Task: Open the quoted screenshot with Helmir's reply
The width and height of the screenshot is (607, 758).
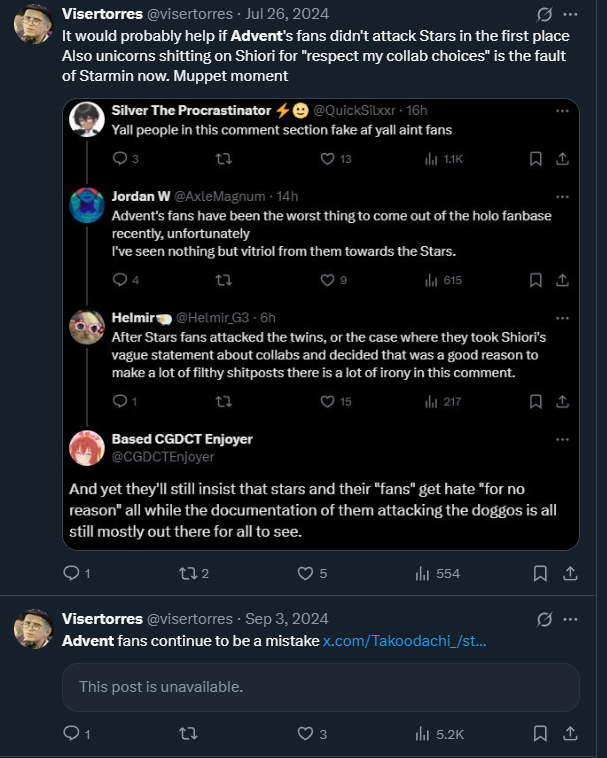Action: click(x=321, y=324)
